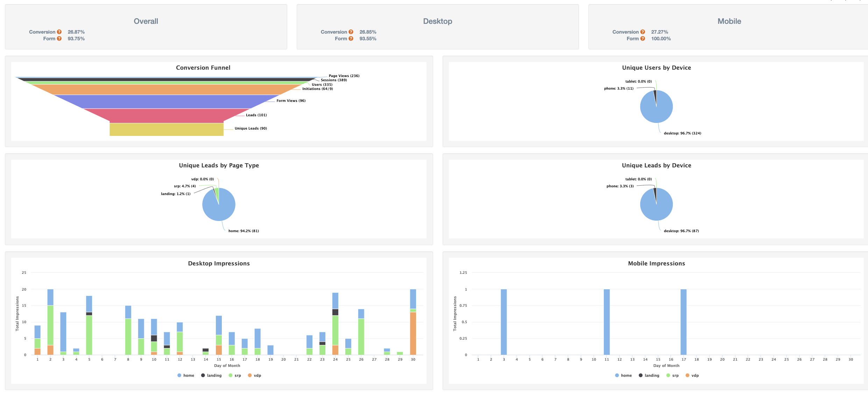Screen dimensions: 868x395
Task: Click the Form help icon in Overall panel
Action: [x=60, y=39]
